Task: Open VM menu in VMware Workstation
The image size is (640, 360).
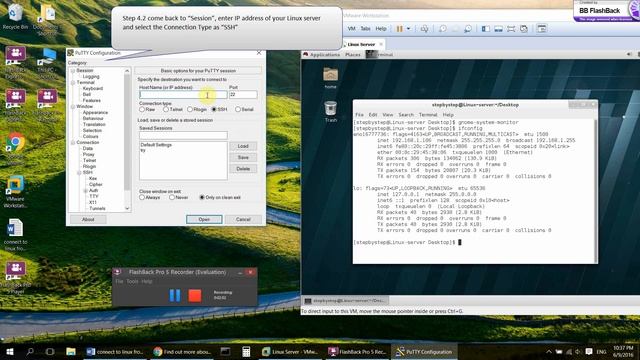Action: (x=351, y=29)
